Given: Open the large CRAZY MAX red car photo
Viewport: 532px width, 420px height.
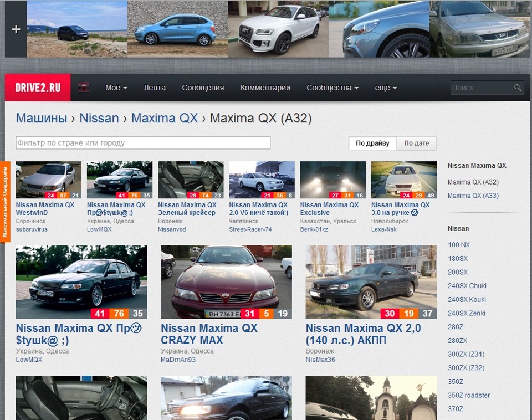Looking at the screenshot, I should point(226,282).
